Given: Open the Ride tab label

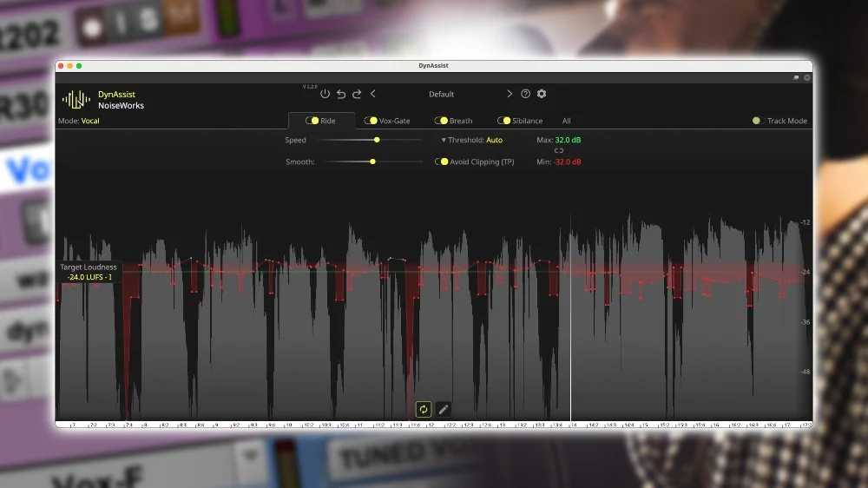Looking at the screenshot, I should (x=328, y=121).
